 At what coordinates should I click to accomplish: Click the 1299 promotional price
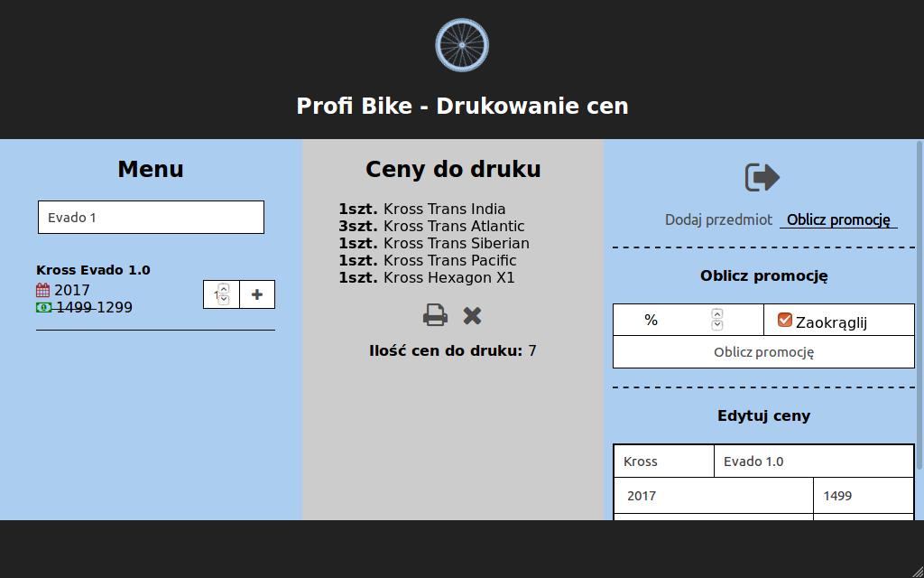coord(115,307)
